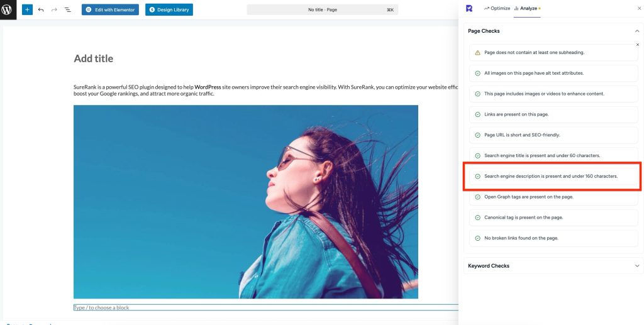Select the woman with sunglasses image

245,201
